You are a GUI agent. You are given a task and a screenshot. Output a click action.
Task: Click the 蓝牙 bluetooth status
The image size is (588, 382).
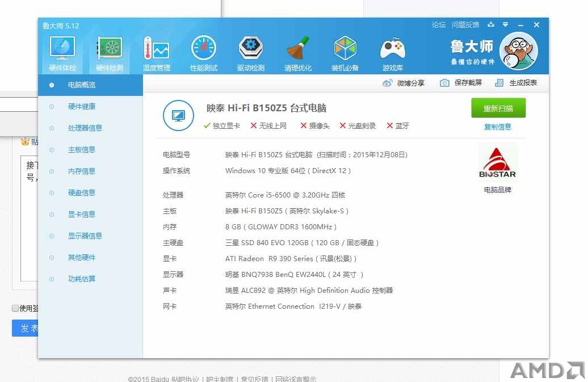pos(398,125)
